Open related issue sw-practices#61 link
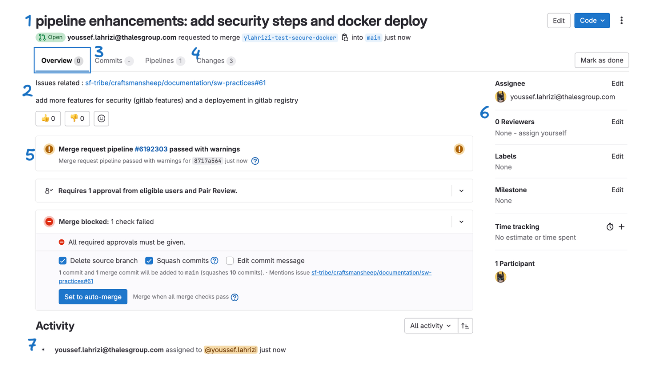 (175, 83)
